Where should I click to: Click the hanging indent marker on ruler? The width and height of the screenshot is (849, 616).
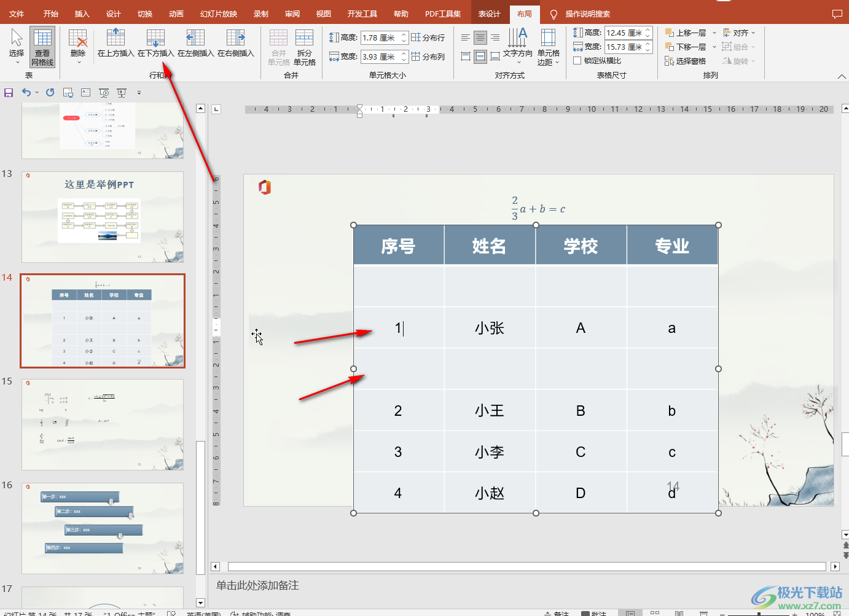tap(359, 112)
